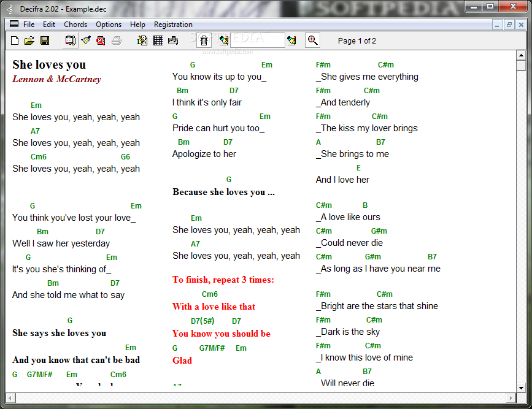The height and width of the screenshot is (409, 532).
Task: Click the author 'Lennon & McCartney'
Action: click(56, 79)
